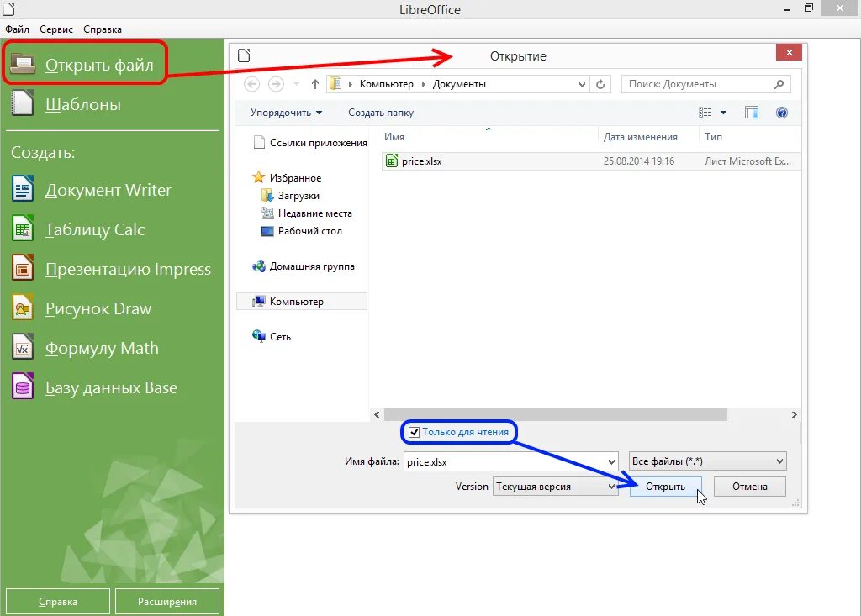
Task: Click the Избранное star icon
Action: 259,177
